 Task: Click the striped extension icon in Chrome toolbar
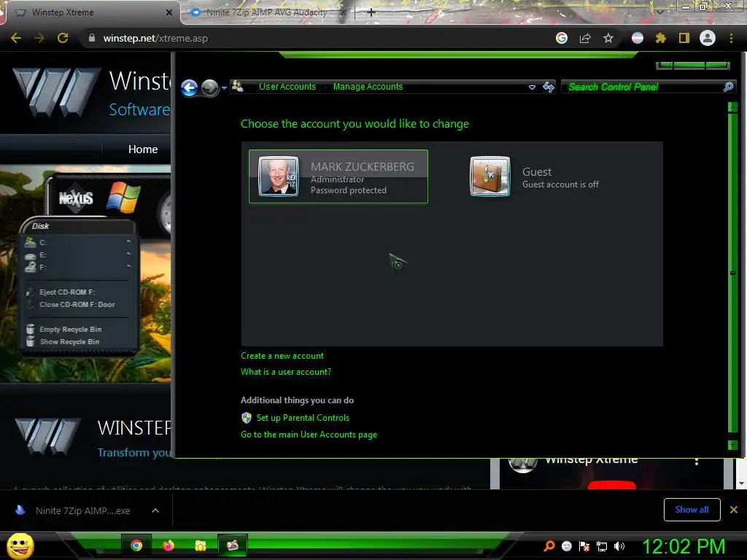tap(638, 38)
